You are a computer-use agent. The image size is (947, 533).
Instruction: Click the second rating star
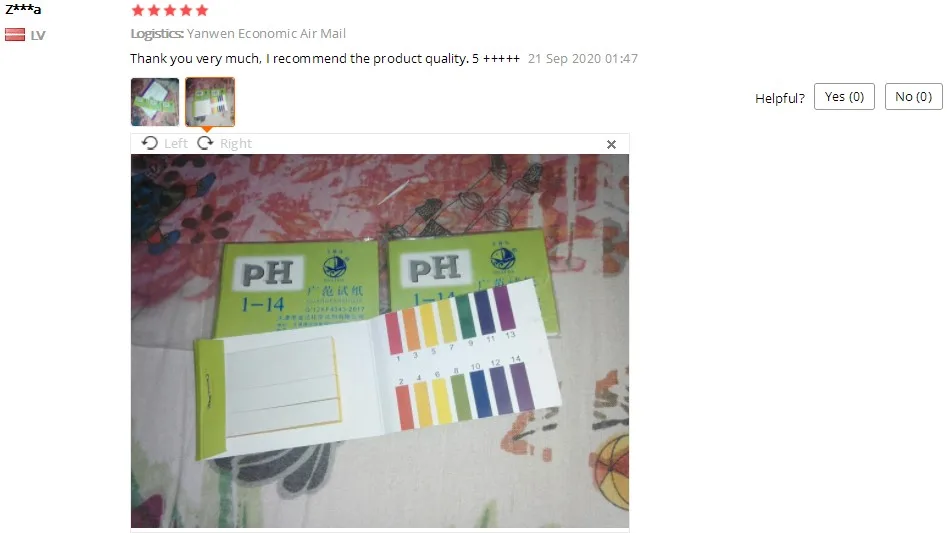(154, 10)
